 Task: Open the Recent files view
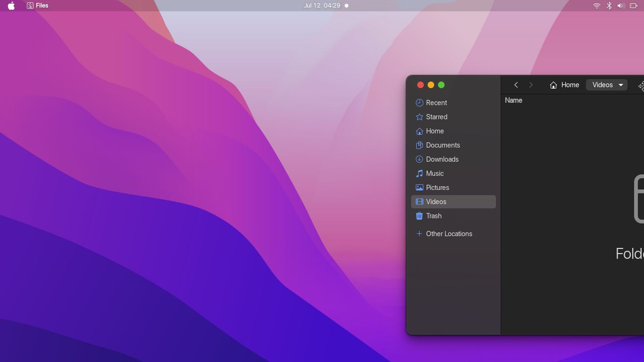coord(435,102)
